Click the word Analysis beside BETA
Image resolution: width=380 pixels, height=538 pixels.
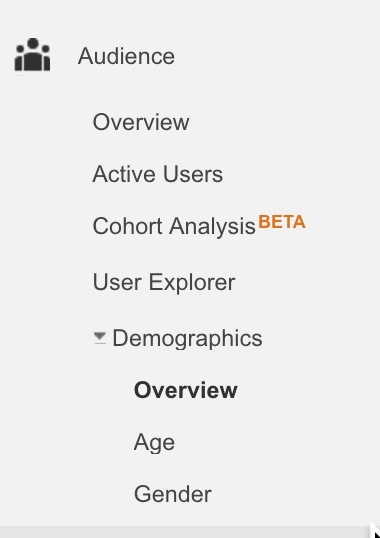[x=213, y=227]
